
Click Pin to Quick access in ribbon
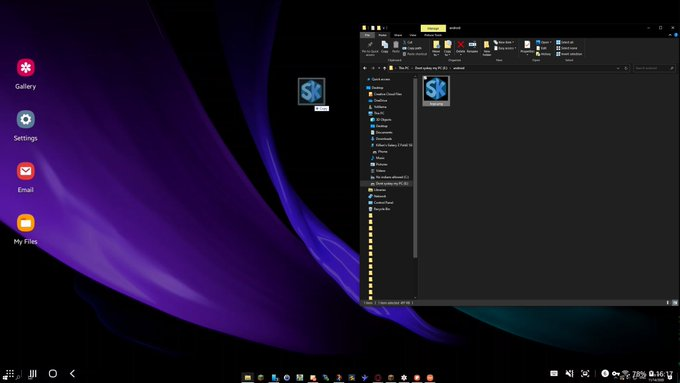(x=370, y=48)
